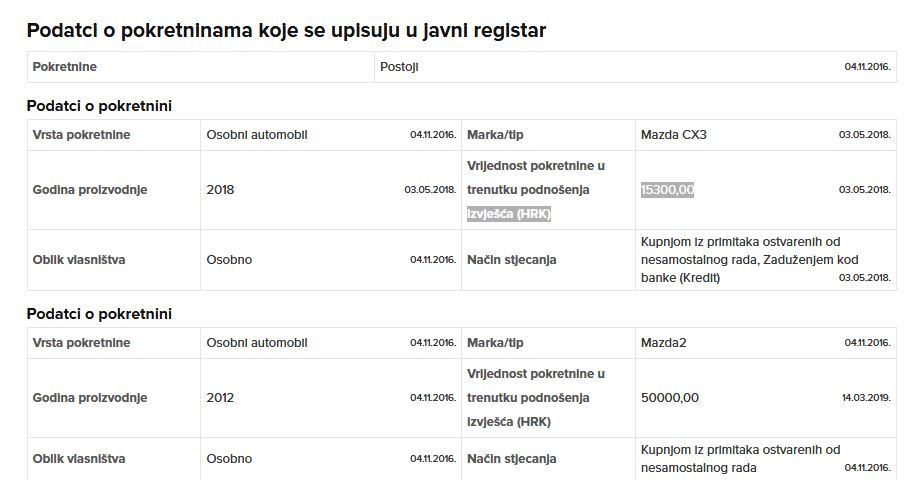The image size is (924, 480).
Task: Click the highlighted "Izvješća (HRK)" text
Action: click(509, 214)
